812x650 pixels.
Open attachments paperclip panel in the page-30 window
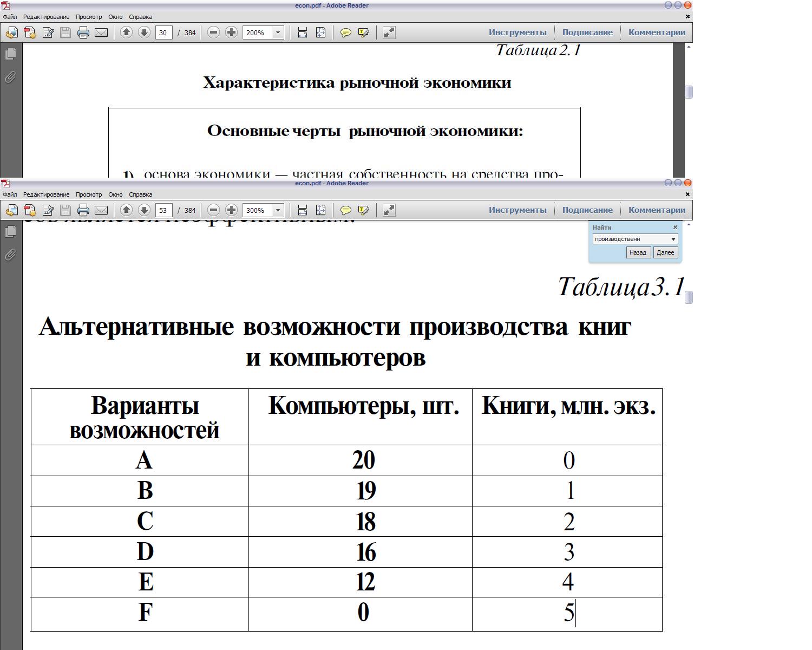coord(10,77)
